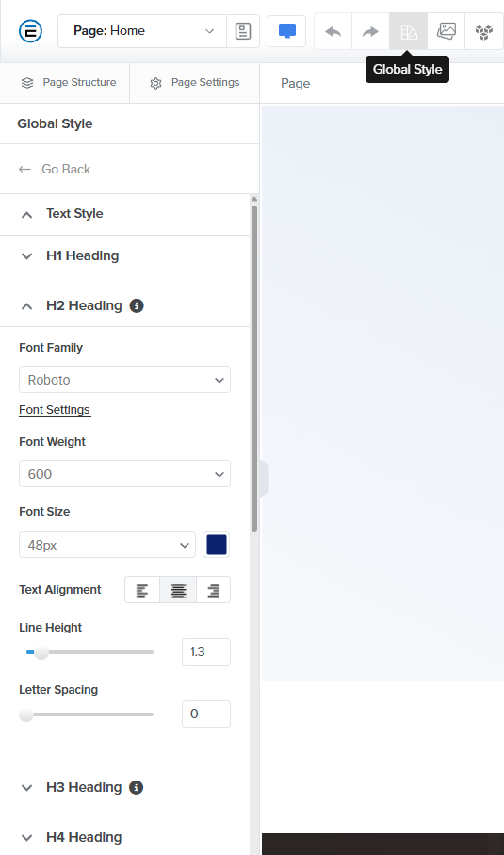Viewport: 504px width, 855px height.
Task: Set text alignment to center
Action: click(x=178, y=590)
